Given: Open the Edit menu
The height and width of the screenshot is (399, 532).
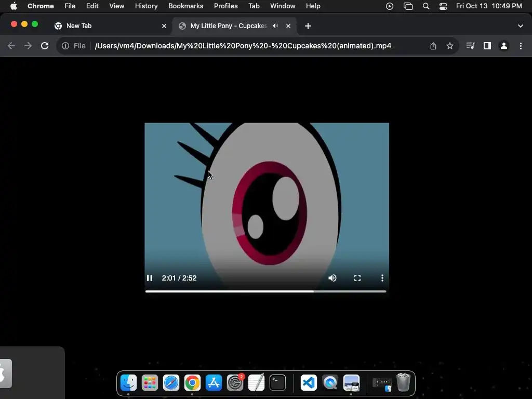Looking at the screenshot, I should click(x=92, y=6).
